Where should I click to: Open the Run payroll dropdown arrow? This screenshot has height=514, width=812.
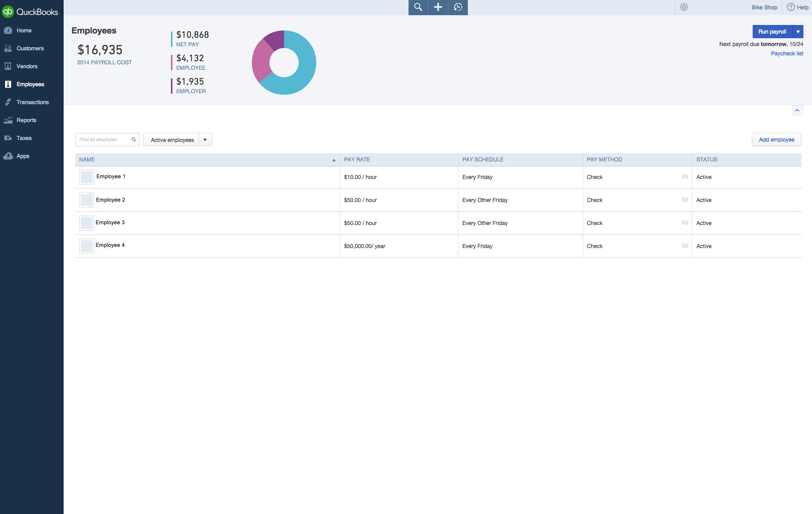click(798, 32)
